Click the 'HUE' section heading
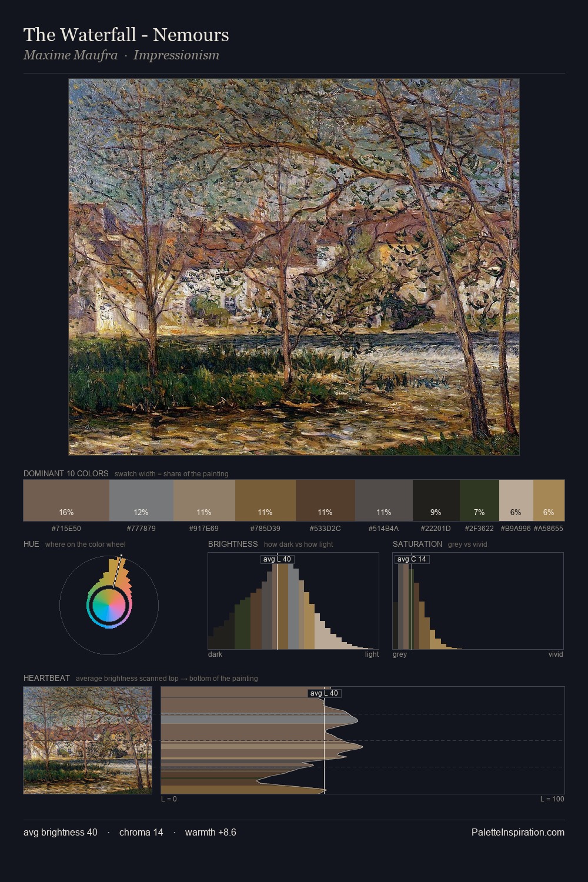Screen dimensions: 588x882 click(31, 544)
